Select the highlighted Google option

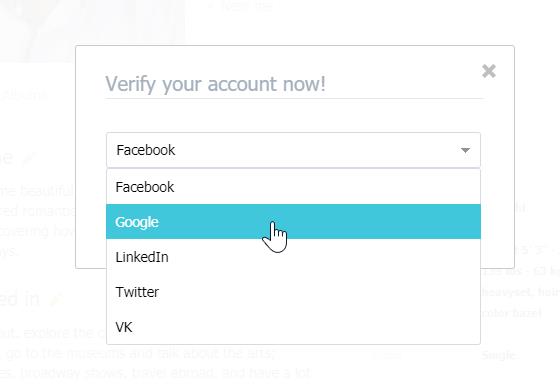[x=293, y=222]
